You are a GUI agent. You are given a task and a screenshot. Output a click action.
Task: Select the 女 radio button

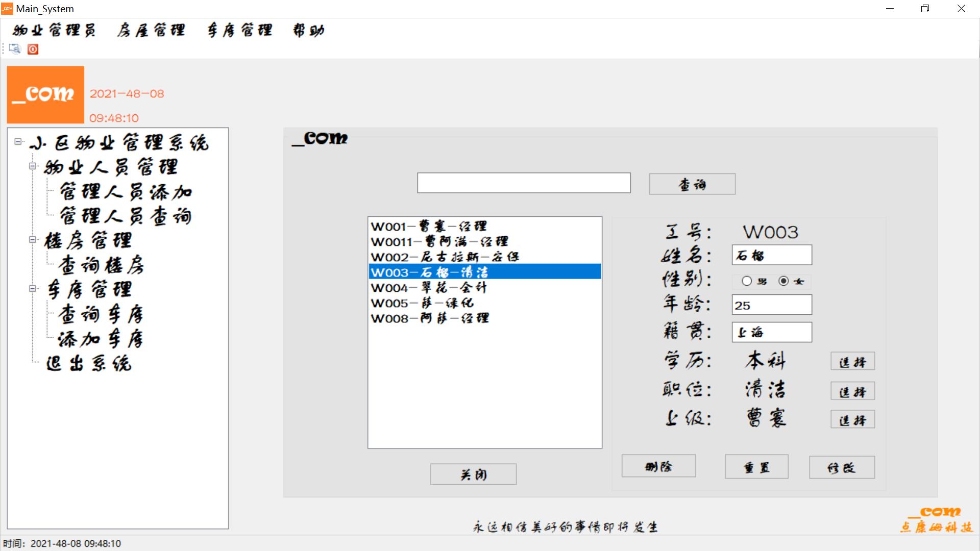783,281
